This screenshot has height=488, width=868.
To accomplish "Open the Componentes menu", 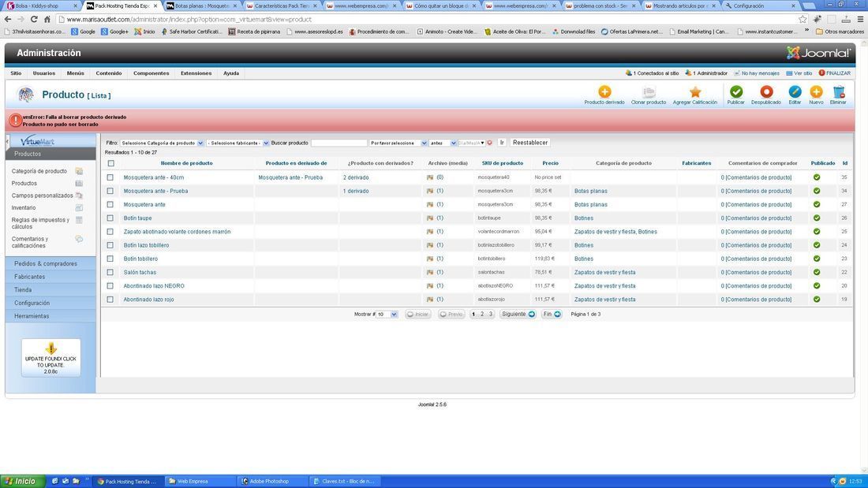I will (x=152, y=73).
